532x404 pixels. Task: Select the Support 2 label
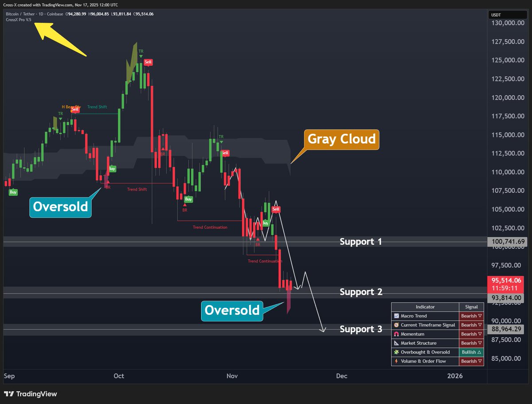pos(360,292)
